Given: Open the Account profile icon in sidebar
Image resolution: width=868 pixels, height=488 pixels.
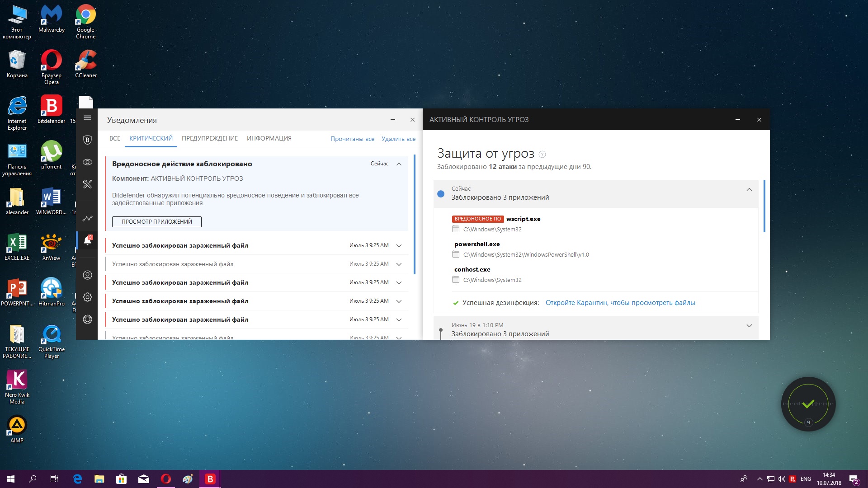Looking at the screenshot, I should 87,275.
